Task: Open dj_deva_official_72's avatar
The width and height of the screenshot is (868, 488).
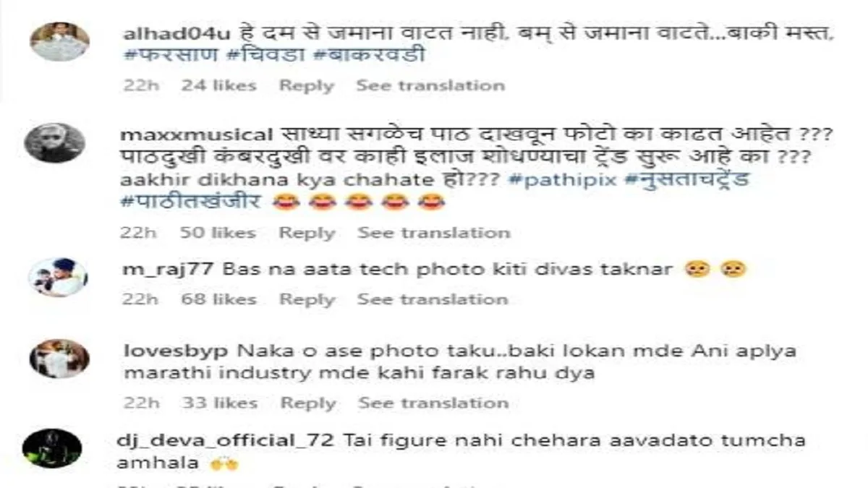Action: [x=51, y=448]
